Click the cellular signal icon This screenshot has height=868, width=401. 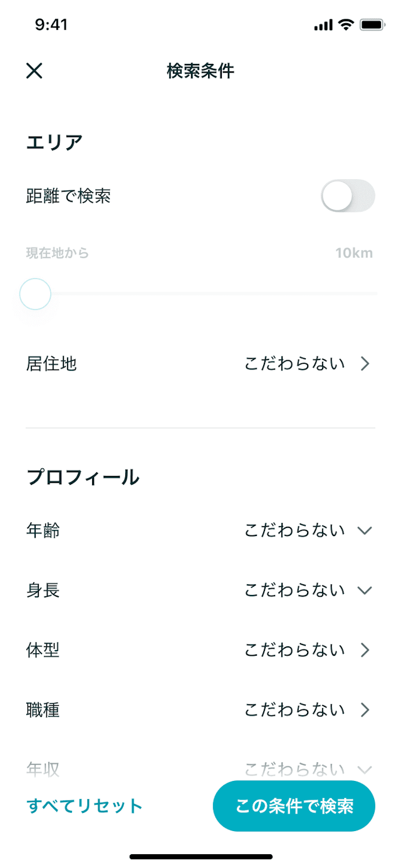pyautogui.click(x=322, y=24)
